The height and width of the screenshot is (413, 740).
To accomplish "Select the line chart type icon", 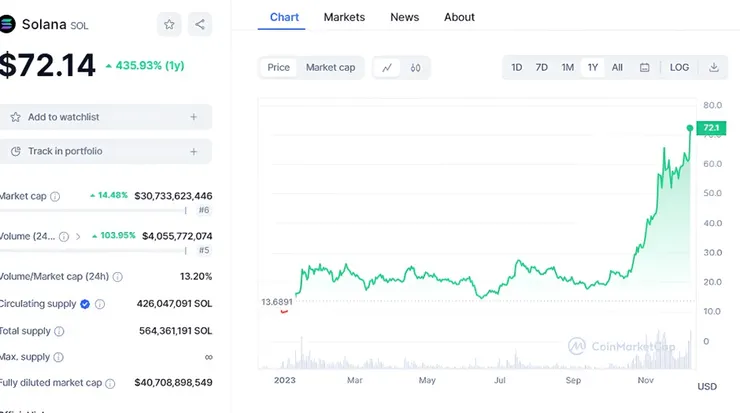I will [387, 68].
